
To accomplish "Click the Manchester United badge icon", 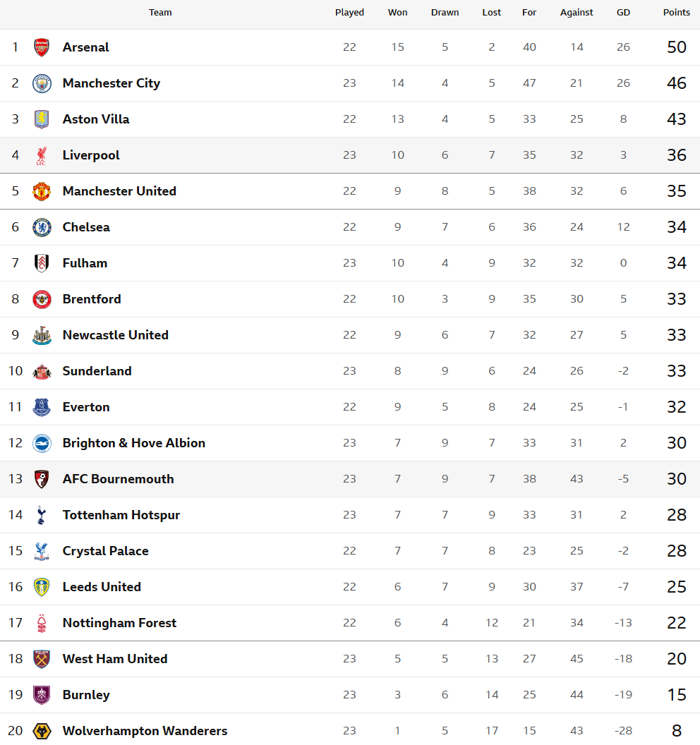I will coord(42,191).
